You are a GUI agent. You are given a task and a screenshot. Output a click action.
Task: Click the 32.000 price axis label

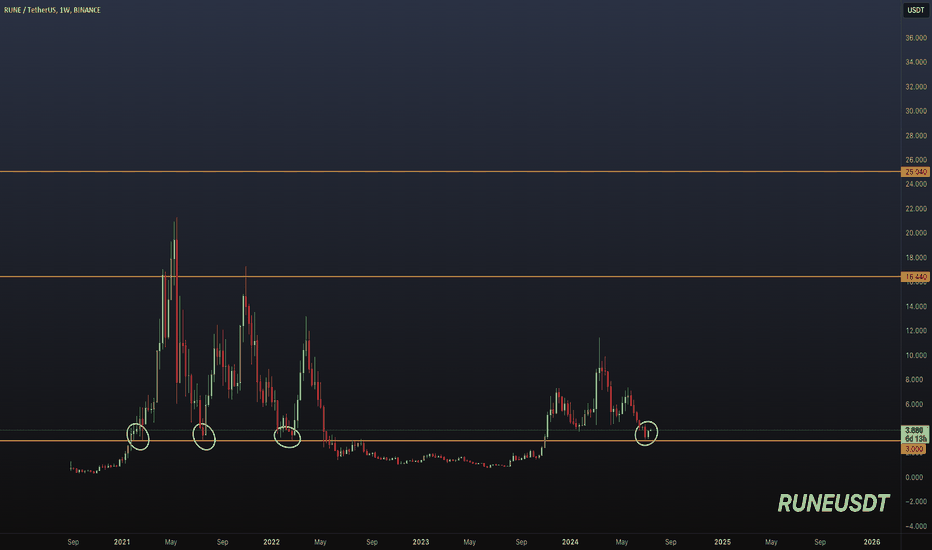(915, 86)
